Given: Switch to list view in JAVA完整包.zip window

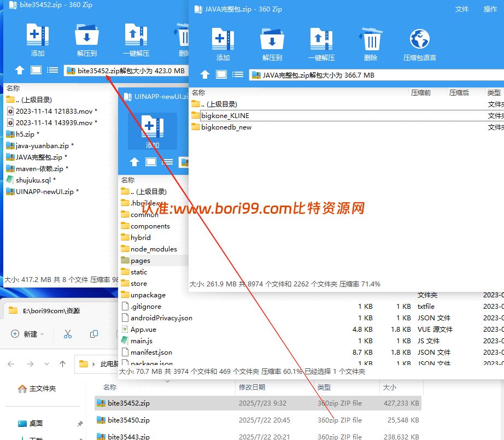Looking at the screenshot, I should [238, 74].
